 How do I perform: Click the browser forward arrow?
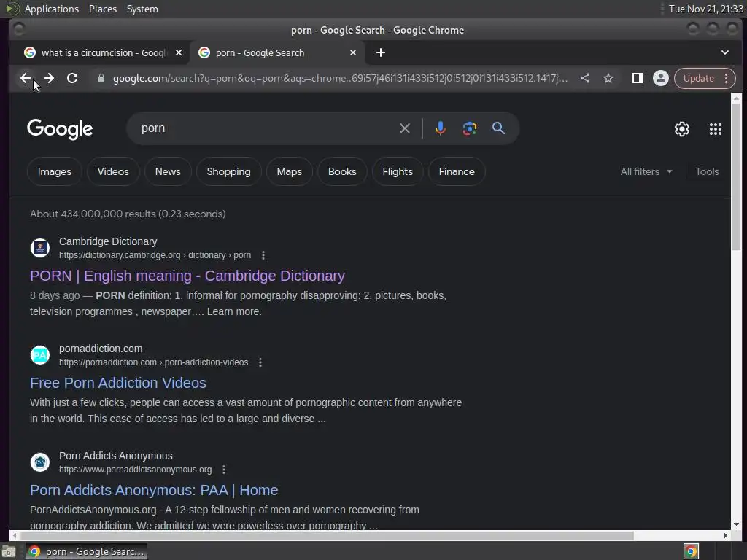[x=49, y=78]
